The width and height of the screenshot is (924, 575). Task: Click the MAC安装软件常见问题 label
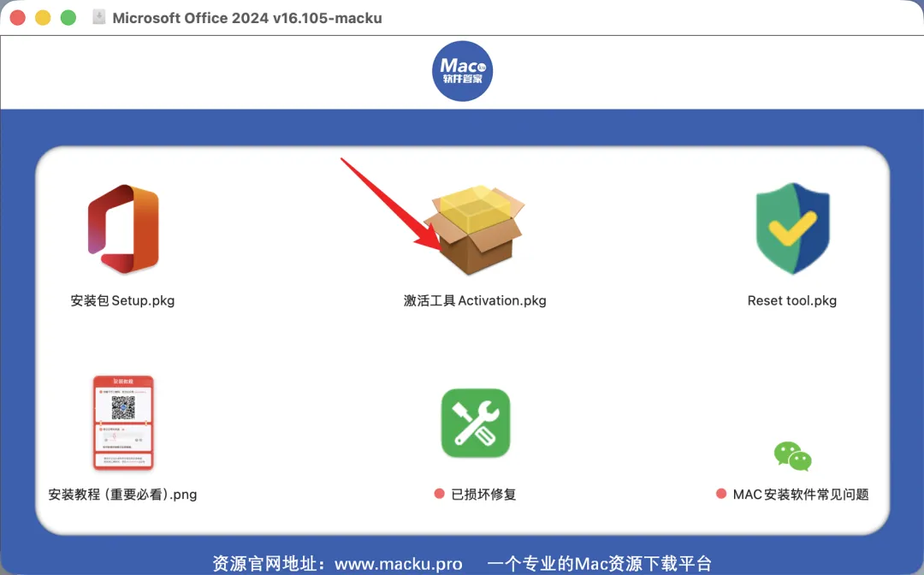801,495
